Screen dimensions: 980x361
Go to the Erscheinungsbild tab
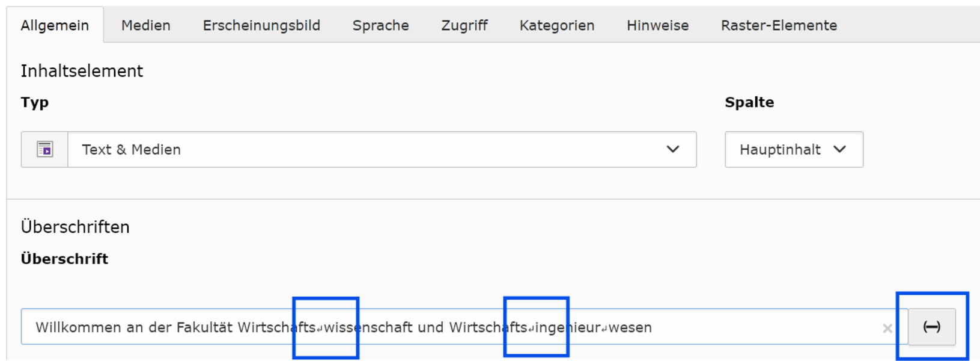(x=261, y=25)
